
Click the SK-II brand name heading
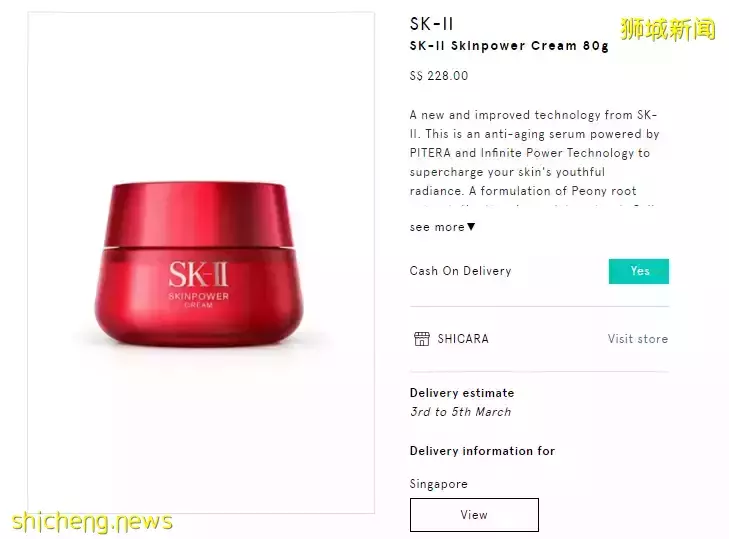[x=431, y=24]
